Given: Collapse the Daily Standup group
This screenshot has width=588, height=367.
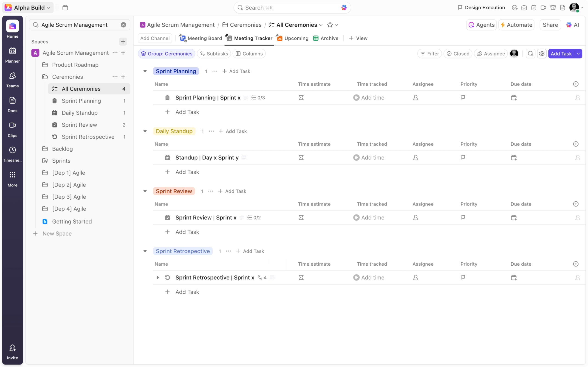Looking at the screenshot, I should 145,131.
